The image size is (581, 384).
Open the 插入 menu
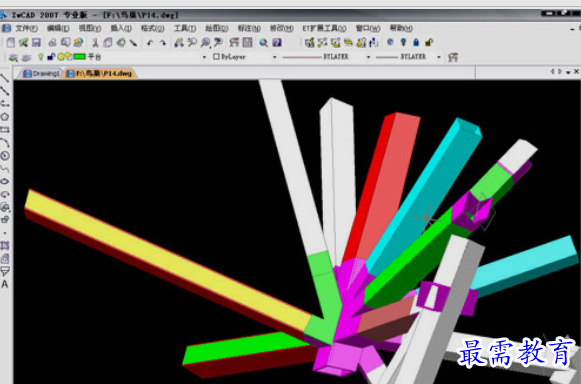tap(121, 28)
